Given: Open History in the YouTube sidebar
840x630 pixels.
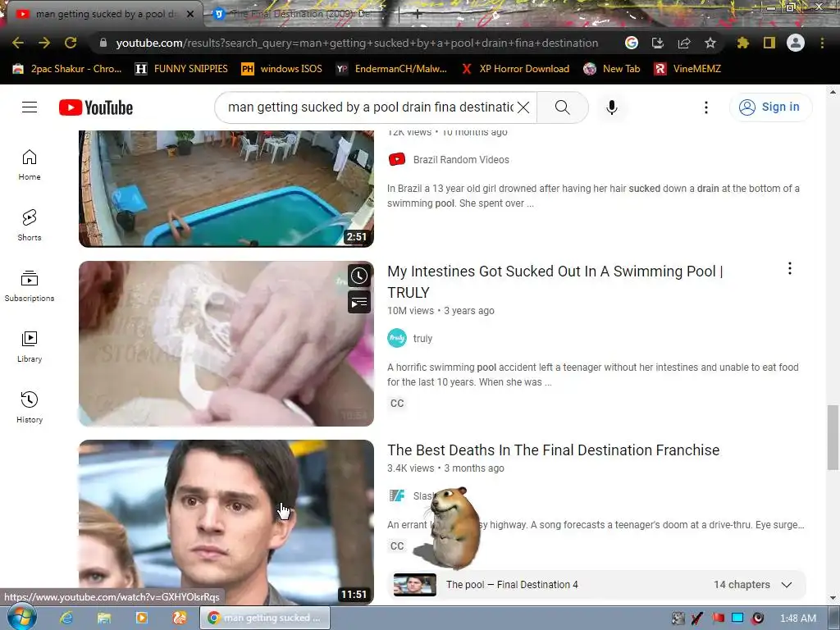Looking at the screenshot, I should 30,407.
